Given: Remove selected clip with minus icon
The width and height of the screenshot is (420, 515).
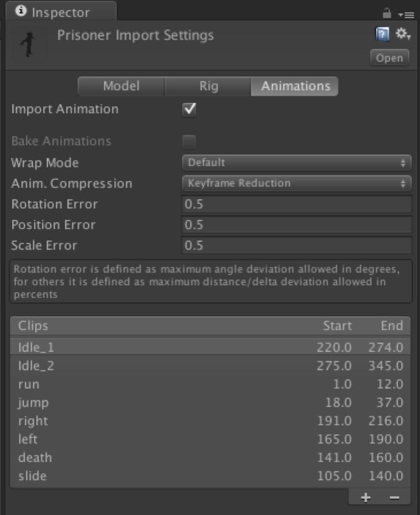Looking at the screenshot, I should (x=395, y=498).
